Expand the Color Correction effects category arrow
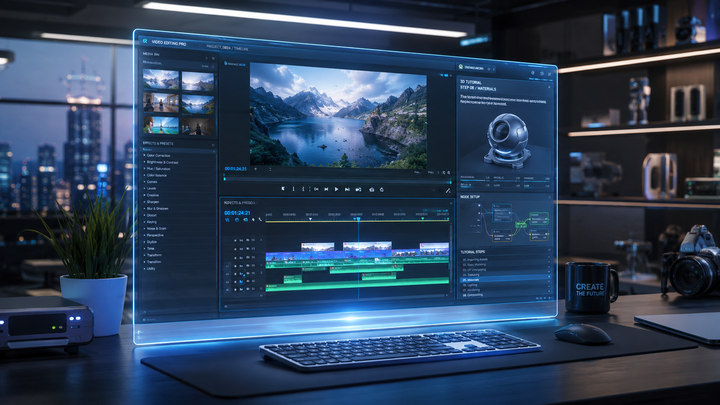 (144, 155)
